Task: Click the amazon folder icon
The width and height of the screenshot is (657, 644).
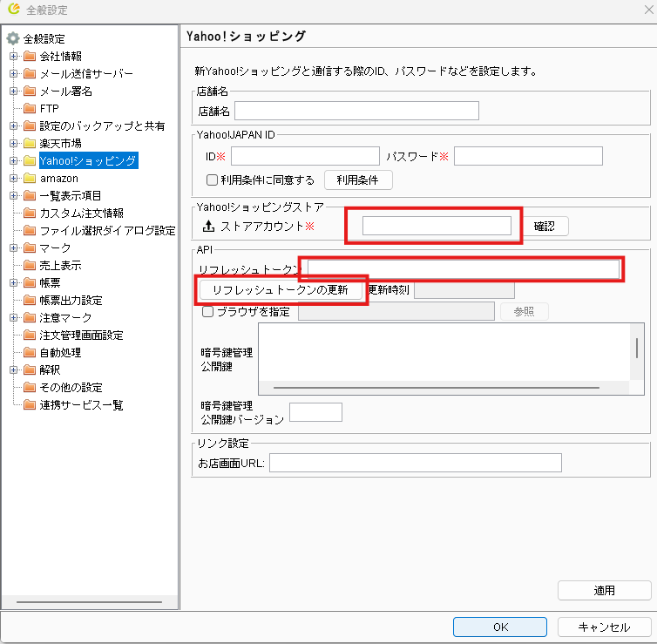Action: click(30, 178)
